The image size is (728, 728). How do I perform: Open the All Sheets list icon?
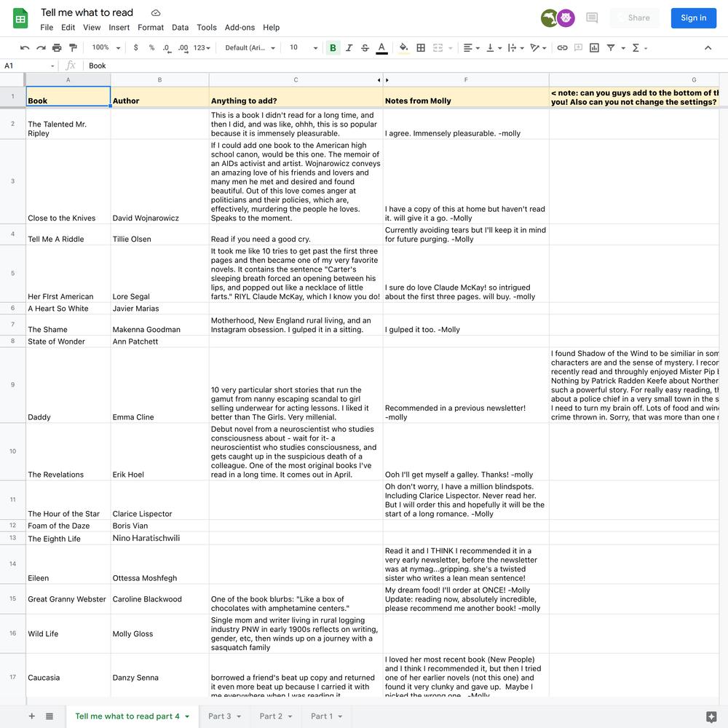(x=50, y=716)
